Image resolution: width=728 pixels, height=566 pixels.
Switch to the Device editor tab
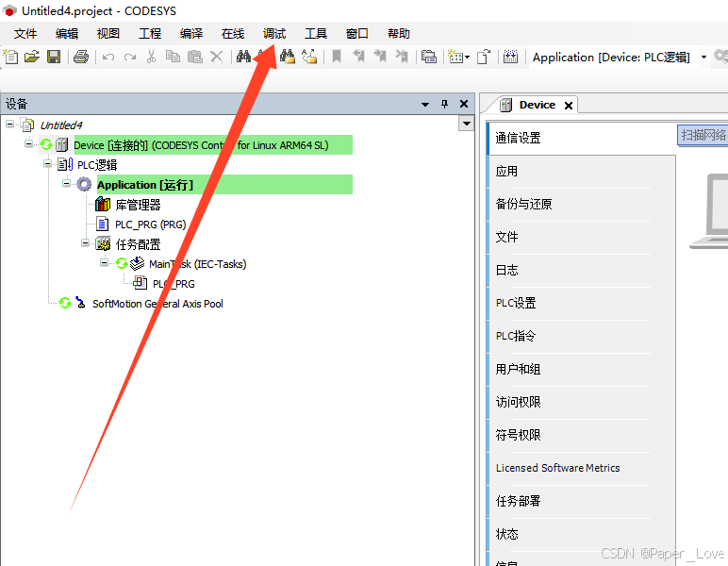click(538, 105)
